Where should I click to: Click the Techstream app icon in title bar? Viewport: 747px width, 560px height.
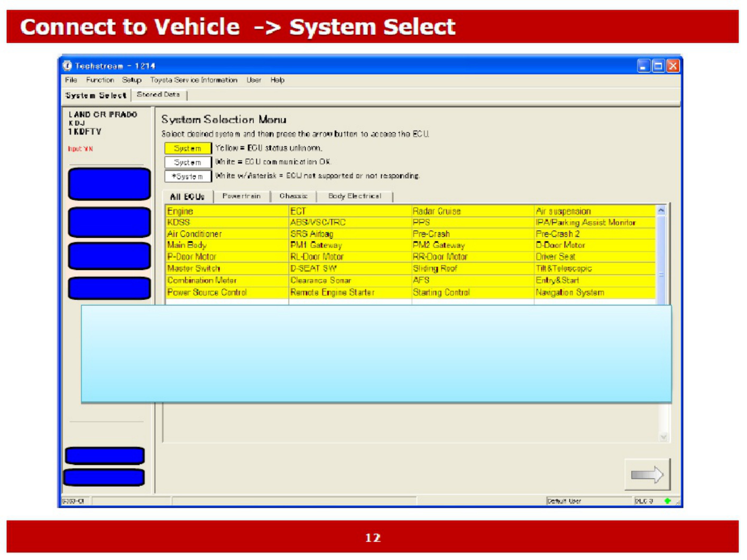(67, 66)
